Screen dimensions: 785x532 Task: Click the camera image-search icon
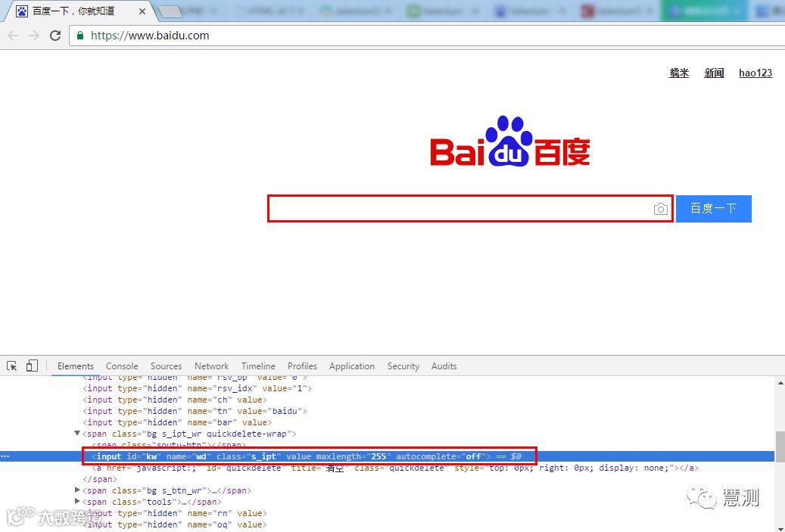click(660, 209)
